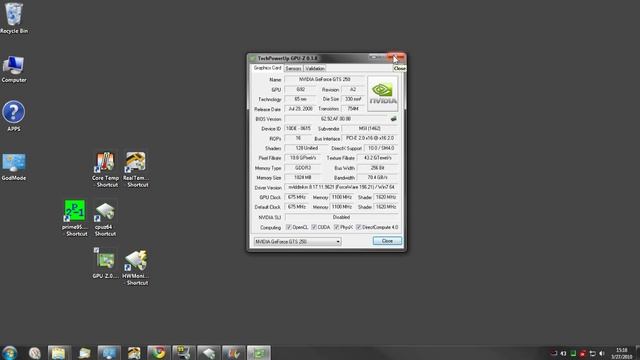Select the RealTemp shortcut icon
This screenshot has width=640, height=360.
[136, 170]
